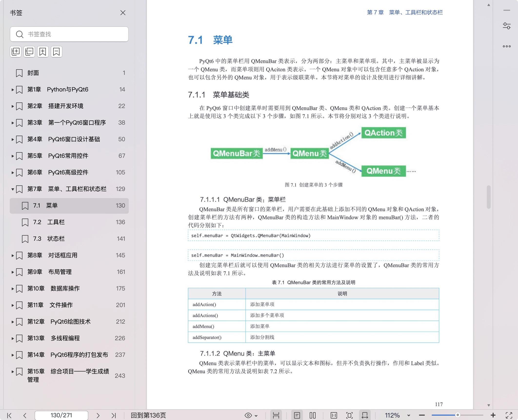Expand 第6章 PyQt6高级控件
This screenshot has height=420, width=518.
pyautogui.click(x=12, y=173)
